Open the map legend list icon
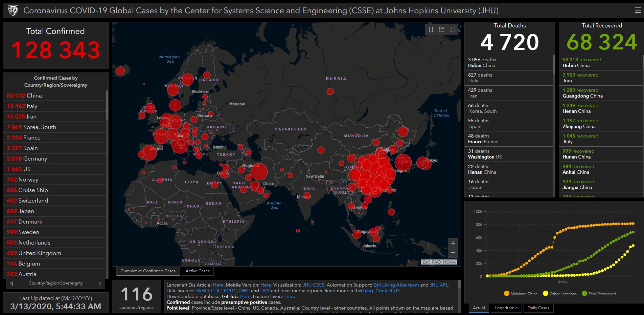Image resolution: width=644 pixels, height=315 pixels. (x=441, y=29)
